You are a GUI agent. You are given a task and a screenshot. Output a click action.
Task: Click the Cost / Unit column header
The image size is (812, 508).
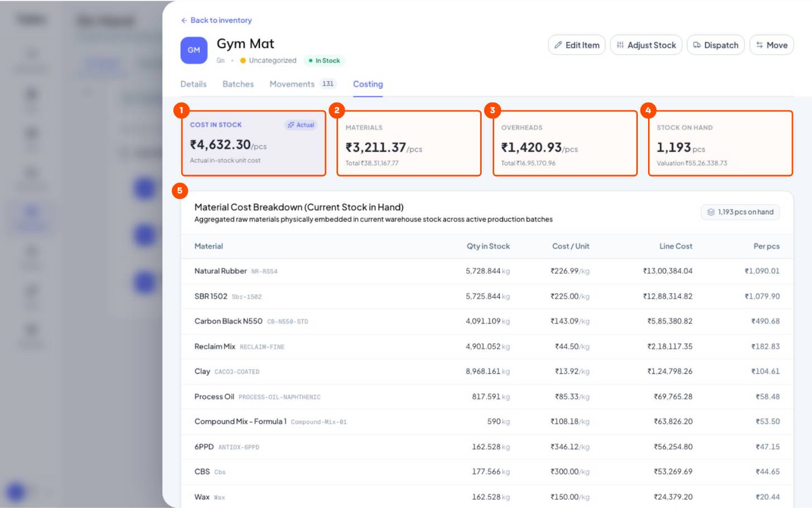tap(571, 246)
